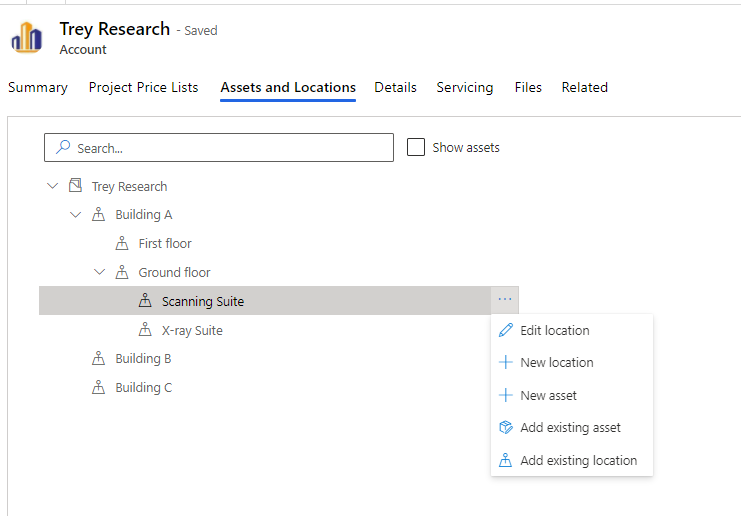Click the Scanning Suite location icon
This screenshot has height=516, width=741.
145,300
